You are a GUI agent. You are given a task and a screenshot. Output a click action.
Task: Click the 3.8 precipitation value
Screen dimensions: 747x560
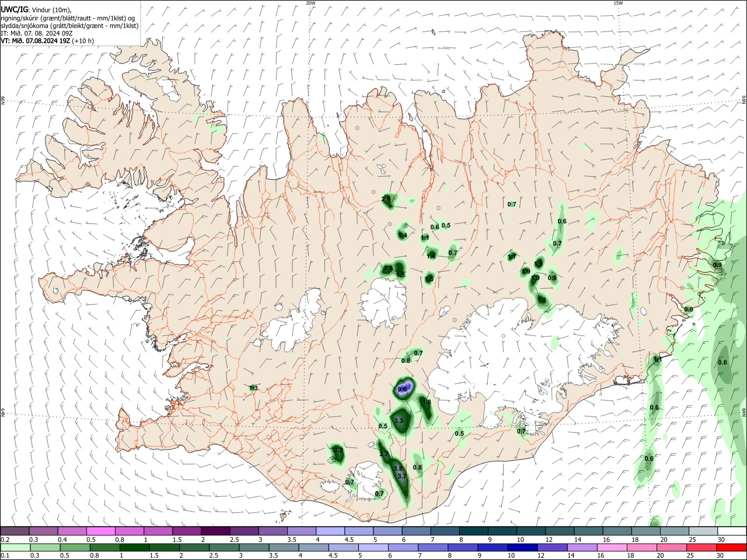tap(398, 468)
